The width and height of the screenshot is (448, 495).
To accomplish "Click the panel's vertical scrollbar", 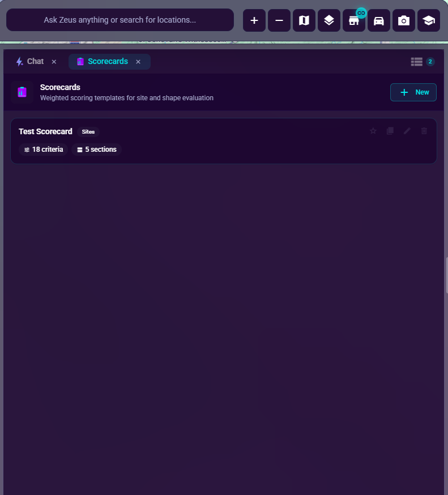I will tap(446, 275).
